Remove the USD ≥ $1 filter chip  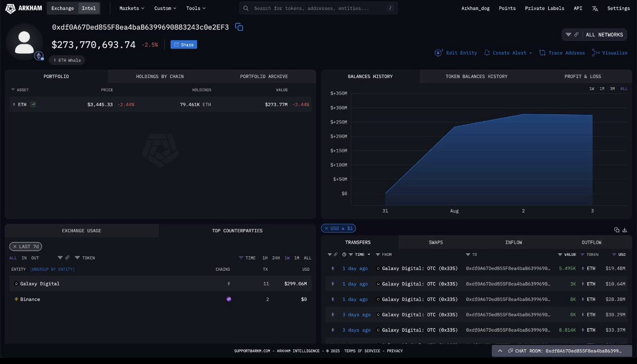click(x=326, y=228)
